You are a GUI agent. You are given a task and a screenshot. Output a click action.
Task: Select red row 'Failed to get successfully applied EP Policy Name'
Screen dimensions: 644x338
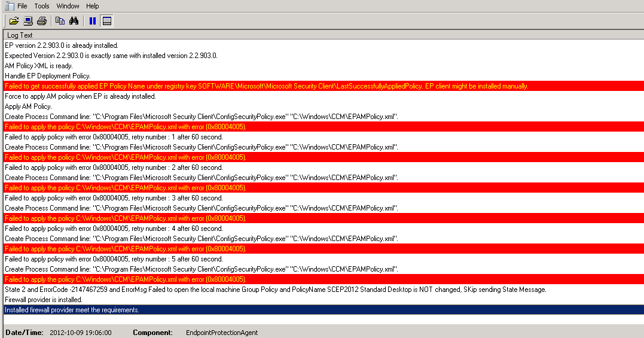323,86
